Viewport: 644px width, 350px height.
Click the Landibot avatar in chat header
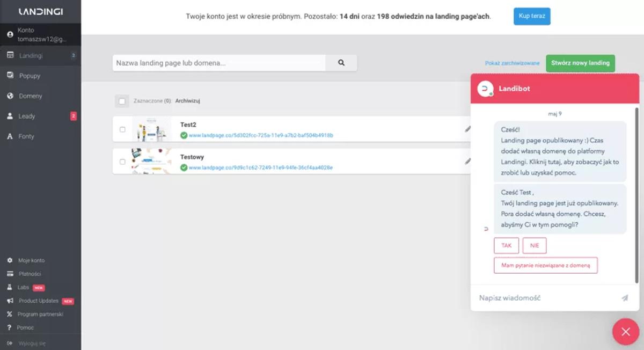(486, 89)
